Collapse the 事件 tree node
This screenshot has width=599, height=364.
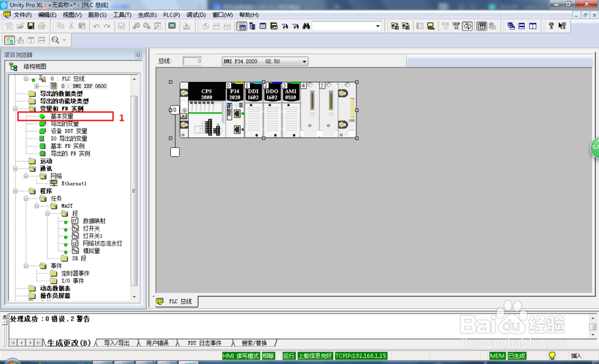coord(26,266)
